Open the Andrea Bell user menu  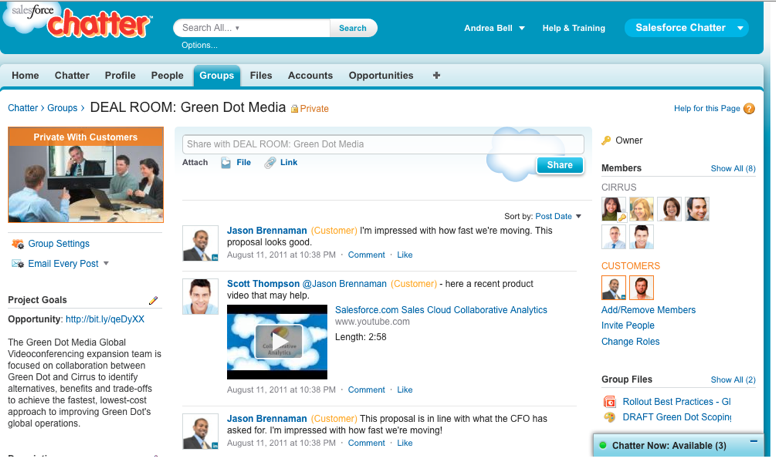[494, 28]
